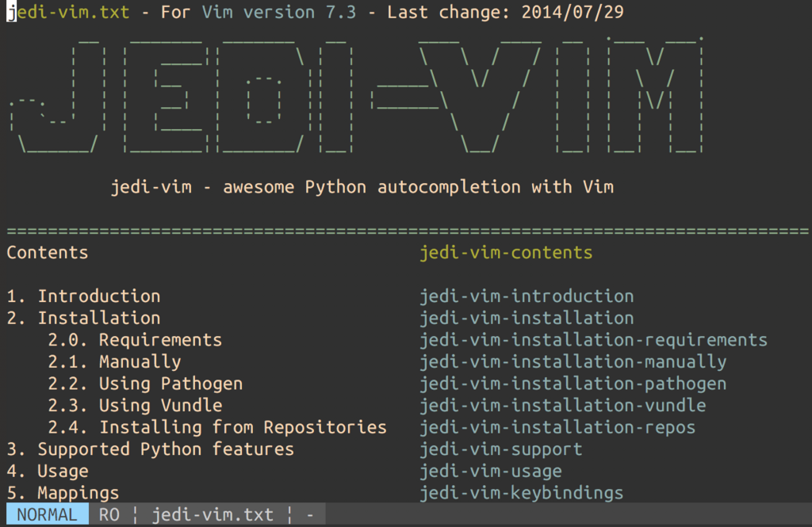
Task: Jump to the jedi-vim-installation-vundle tag
Action: [562, 405]
